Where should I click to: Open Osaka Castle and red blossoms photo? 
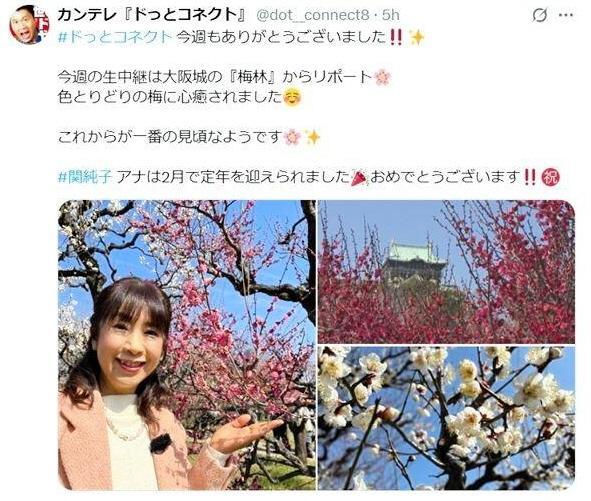(x=446, y=271)
